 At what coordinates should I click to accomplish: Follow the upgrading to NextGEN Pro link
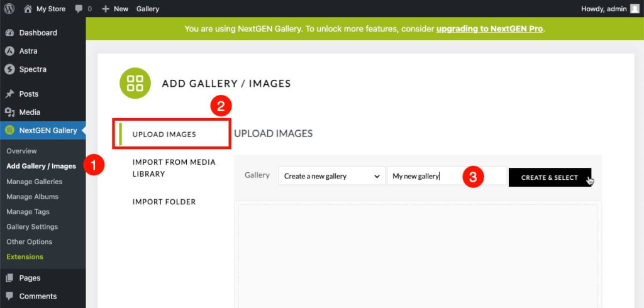489,29
